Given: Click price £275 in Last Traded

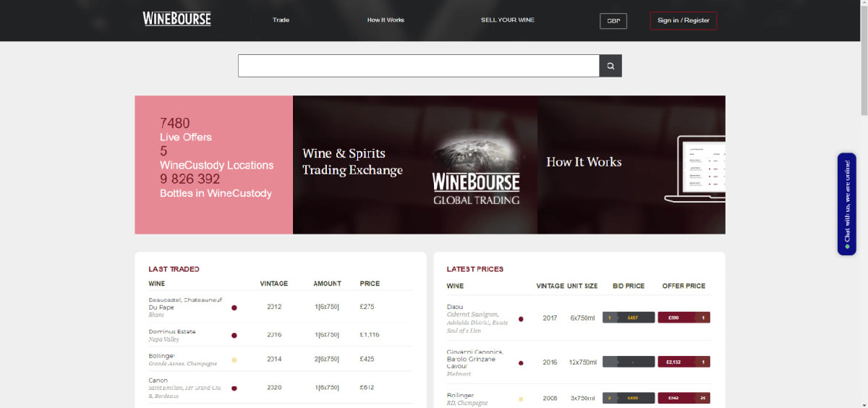Looking at the screenshot, I should pyautogui.click(x=368, y=307).
